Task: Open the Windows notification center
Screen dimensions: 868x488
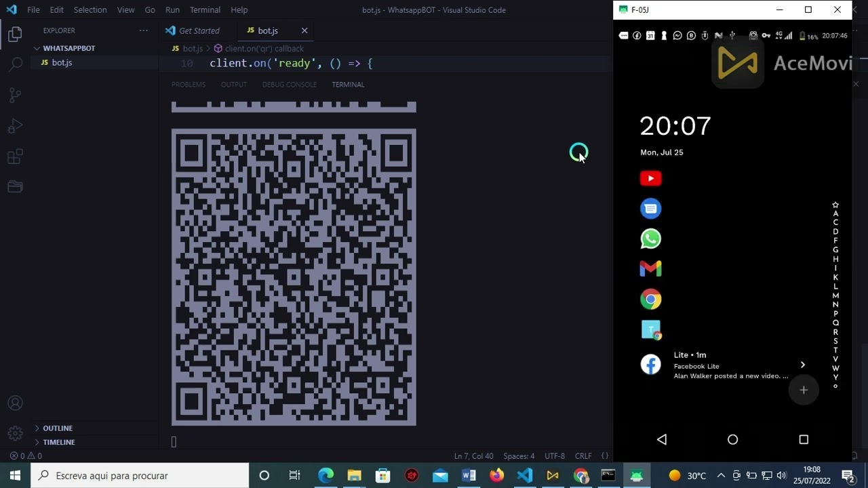Action: (848, 476)
